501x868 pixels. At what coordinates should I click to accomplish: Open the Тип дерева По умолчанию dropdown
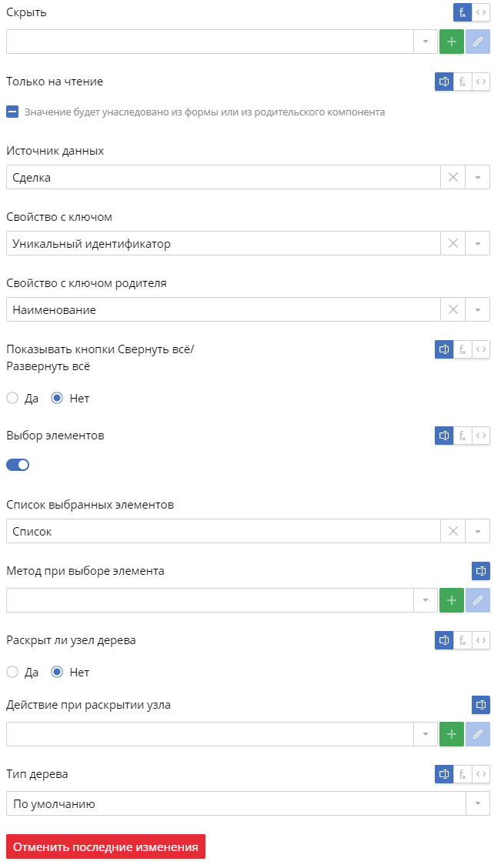478,804
